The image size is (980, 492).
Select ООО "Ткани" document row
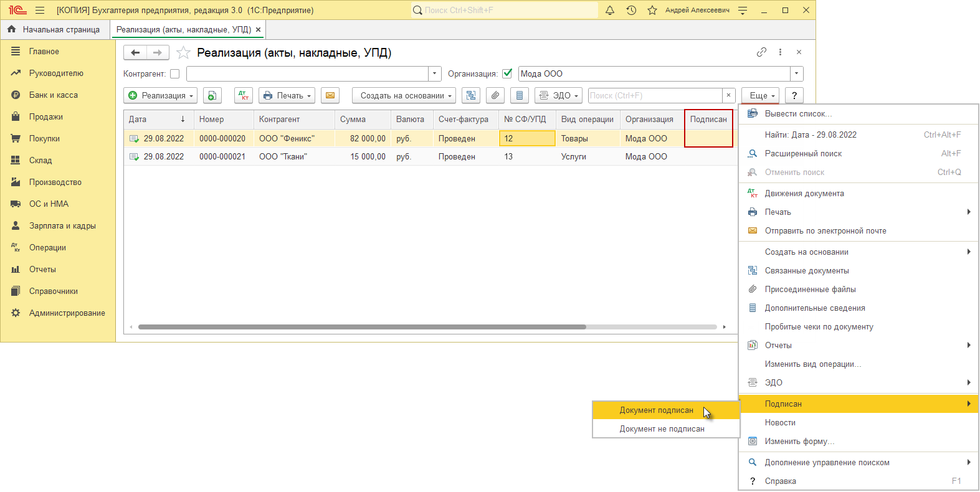(430, 156)
